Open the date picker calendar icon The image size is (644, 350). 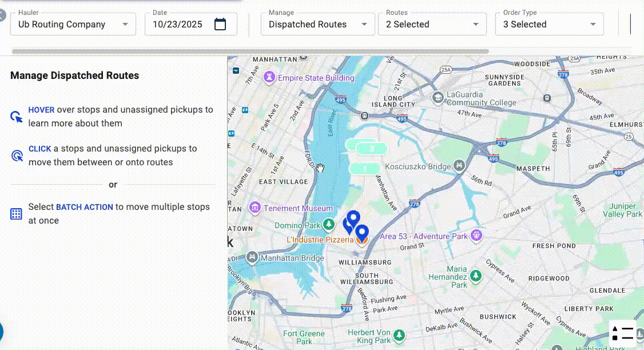click(220, 24)
